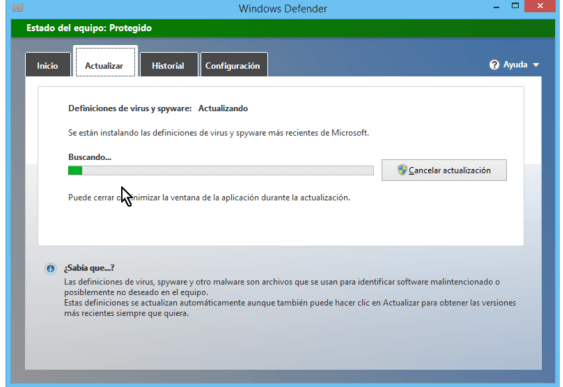
Task: Switch to the Historial tab
Action: coord(169,65)
